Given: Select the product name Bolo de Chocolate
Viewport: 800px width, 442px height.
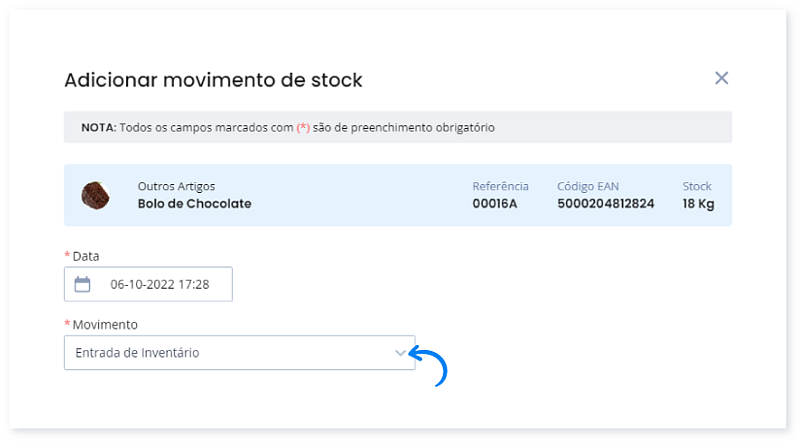Looking at the screenshot, I should click(194, 204).
